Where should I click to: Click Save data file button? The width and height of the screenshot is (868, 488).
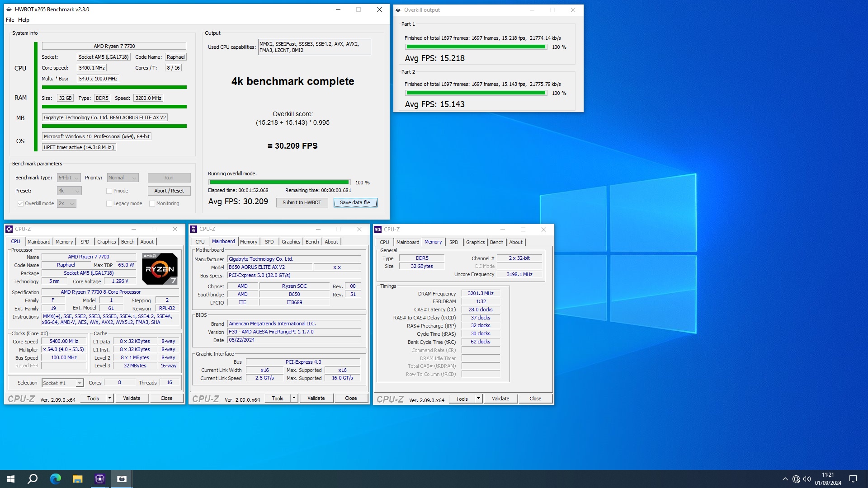click(355, 202)
